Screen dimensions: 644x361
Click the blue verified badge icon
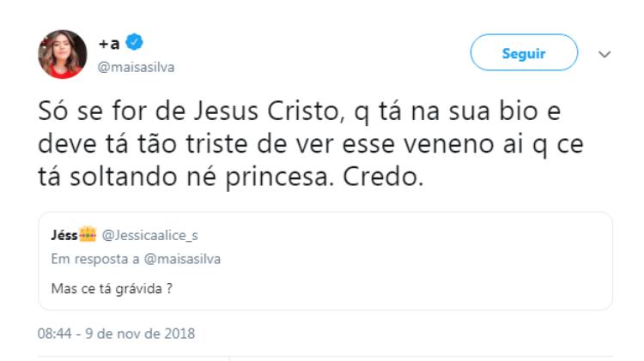tap(134, 42)
